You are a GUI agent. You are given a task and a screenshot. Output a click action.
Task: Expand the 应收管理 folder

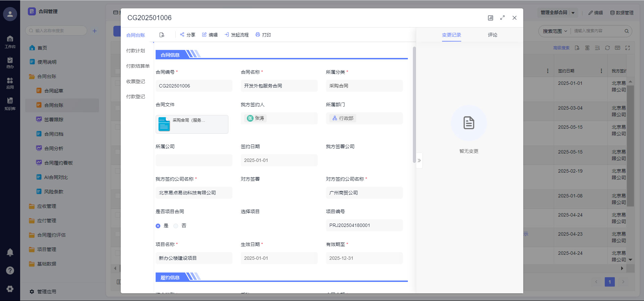[x=46, y=206]
